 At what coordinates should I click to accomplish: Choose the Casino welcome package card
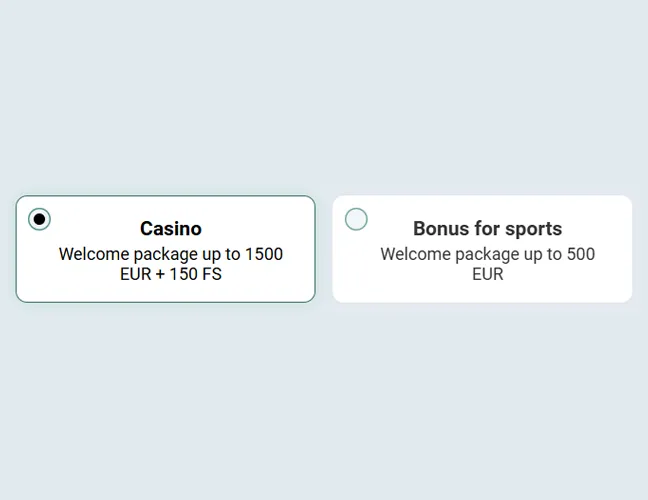click(x=165, y=285)
